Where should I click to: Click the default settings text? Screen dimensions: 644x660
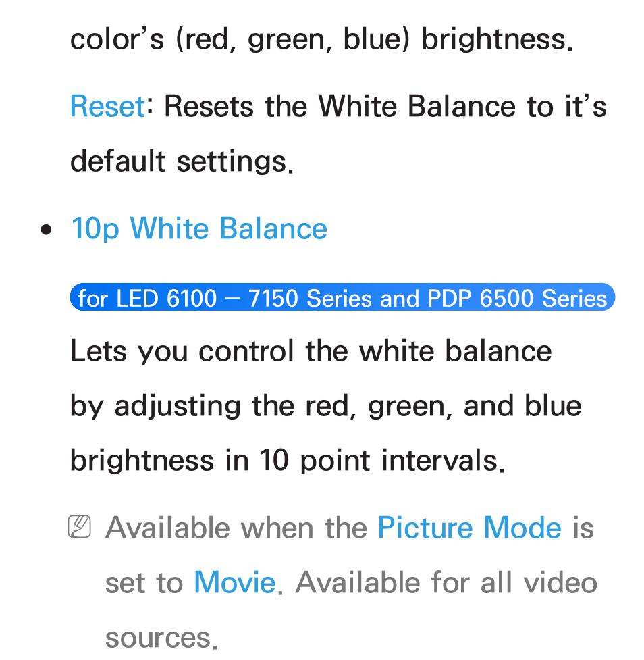pyautogui.click(x=182, y=161)
